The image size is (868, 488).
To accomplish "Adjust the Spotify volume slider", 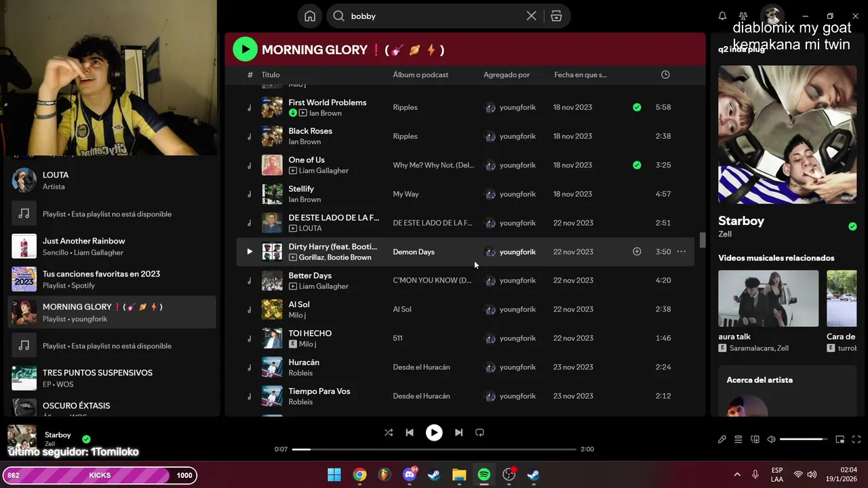I will 804,439.
